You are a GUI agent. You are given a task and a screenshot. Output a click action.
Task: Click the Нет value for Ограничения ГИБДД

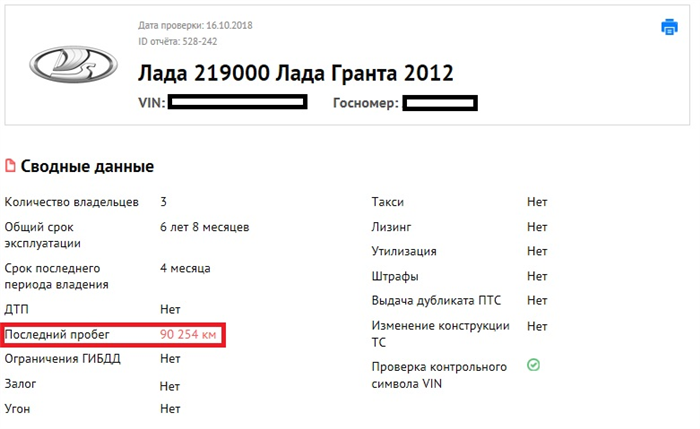click(x=170, y=359)
